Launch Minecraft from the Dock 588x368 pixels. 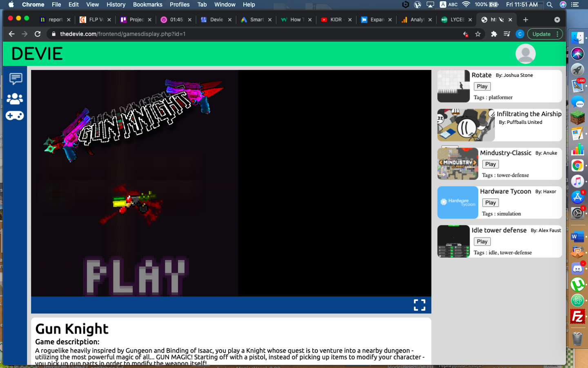click(577, 118)
